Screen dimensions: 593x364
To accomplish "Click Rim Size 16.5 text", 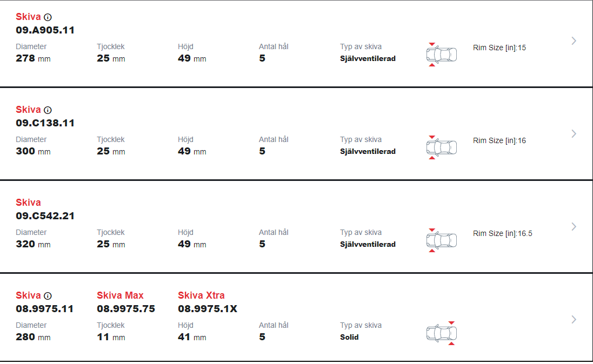I will point(503,234).
